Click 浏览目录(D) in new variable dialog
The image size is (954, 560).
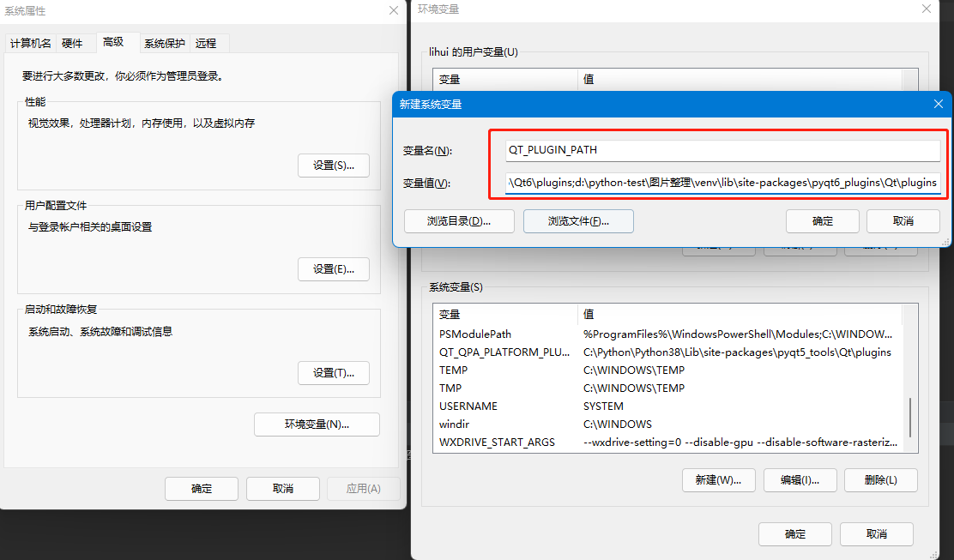pyautogui.click(x=459, y=220)
